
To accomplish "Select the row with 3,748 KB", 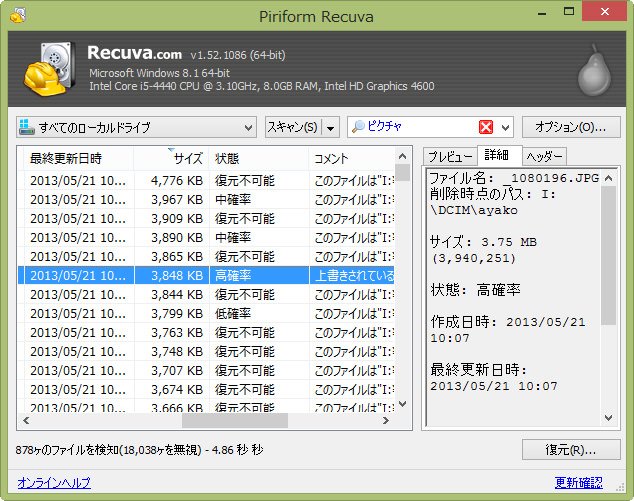I will [206, 351].
